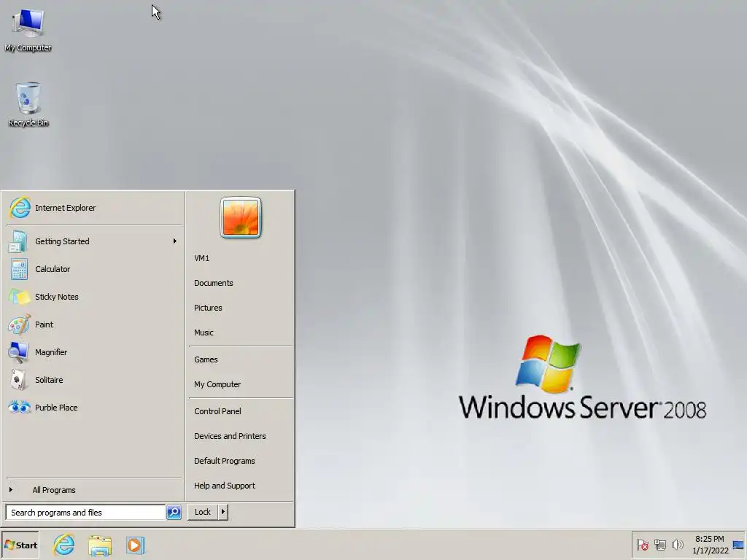The image size is (747, 560).
Task: Launch Windows Media Player from taskbar
Action: coord(135,545)
